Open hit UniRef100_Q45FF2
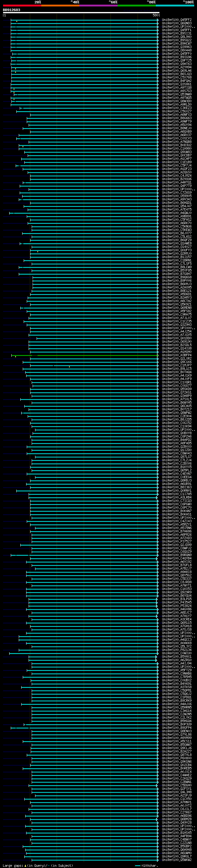This screenshot has height=868, width=197. 177,20
